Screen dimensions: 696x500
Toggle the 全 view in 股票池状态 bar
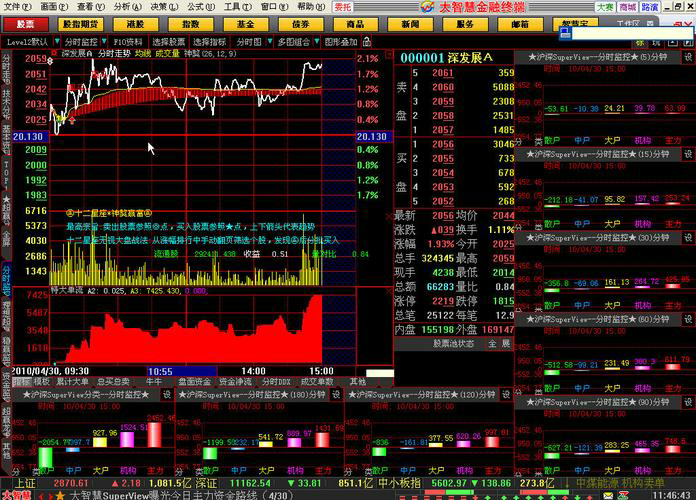(492, 344)
